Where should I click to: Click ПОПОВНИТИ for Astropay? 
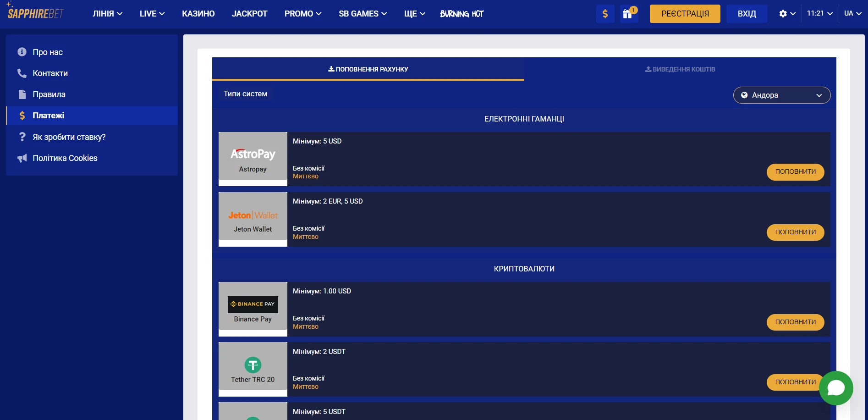pos(795,172)
